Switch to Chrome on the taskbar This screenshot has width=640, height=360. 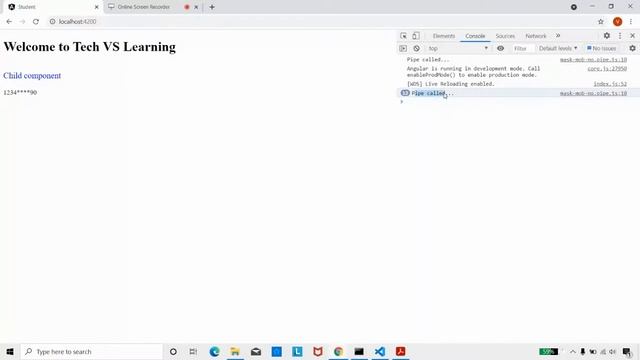pos(338,351)
